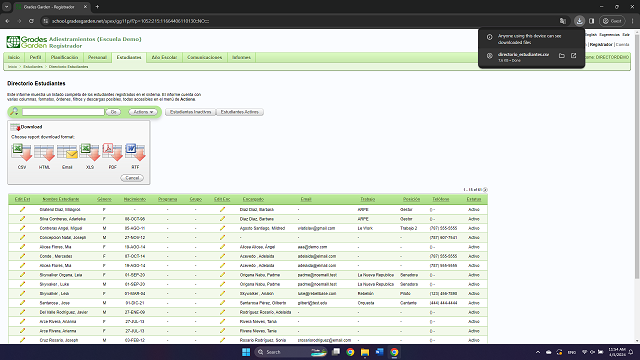Open the Año Escolar tab

pos(164,57)
